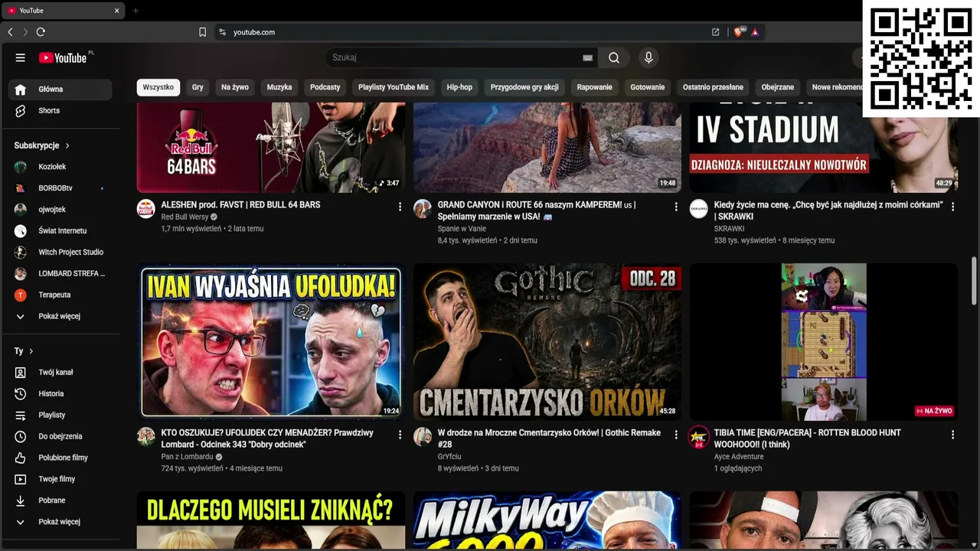Click the Ayce Adventure channel avatar
980x551 pixels.
click(x=699, y=437)
